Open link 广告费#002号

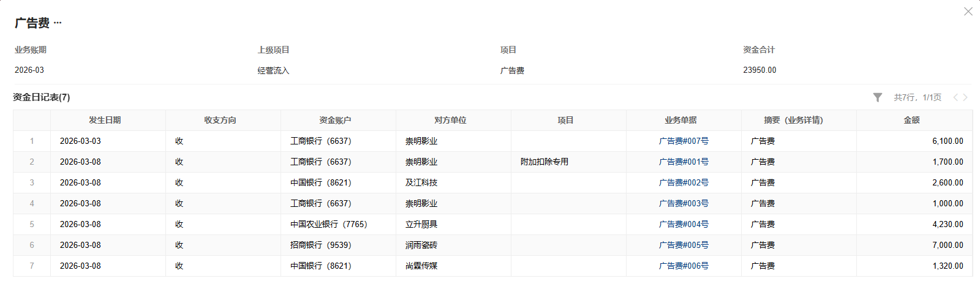[684, 182]
